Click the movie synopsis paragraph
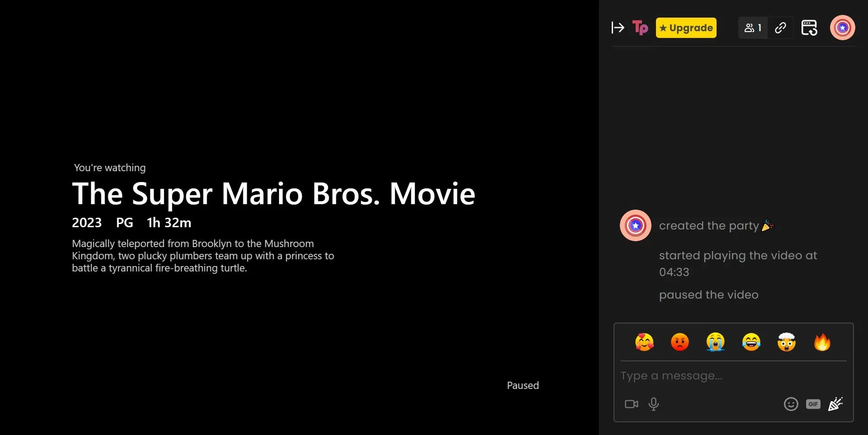The width and height of the screenshot is (868, 435). tap(203, 256)
